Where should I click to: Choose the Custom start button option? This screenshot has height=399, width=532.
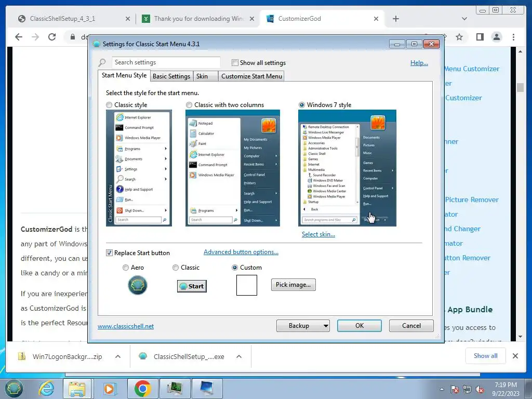[234, 268]
